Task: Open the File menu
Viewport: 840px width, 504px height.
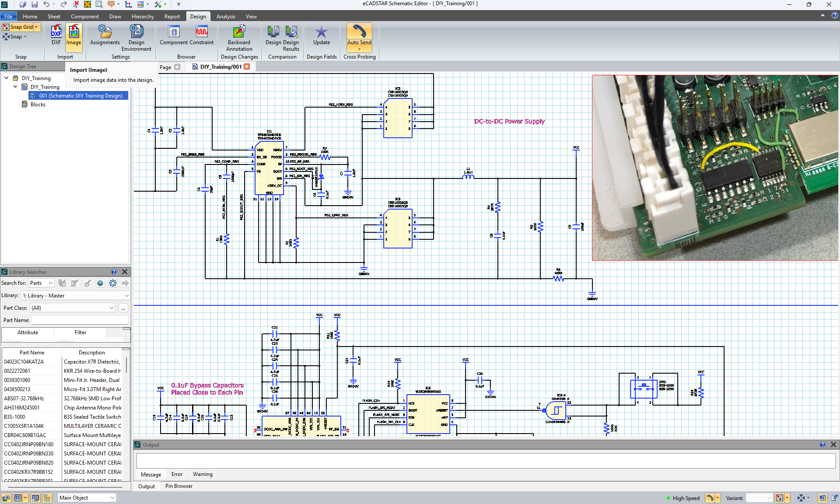Action: click(x=8, y=16)
